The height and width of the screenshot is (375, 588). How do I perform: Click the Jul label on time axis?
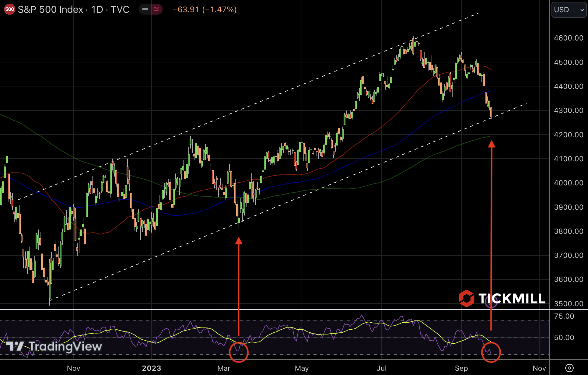(x=381, y=368)
